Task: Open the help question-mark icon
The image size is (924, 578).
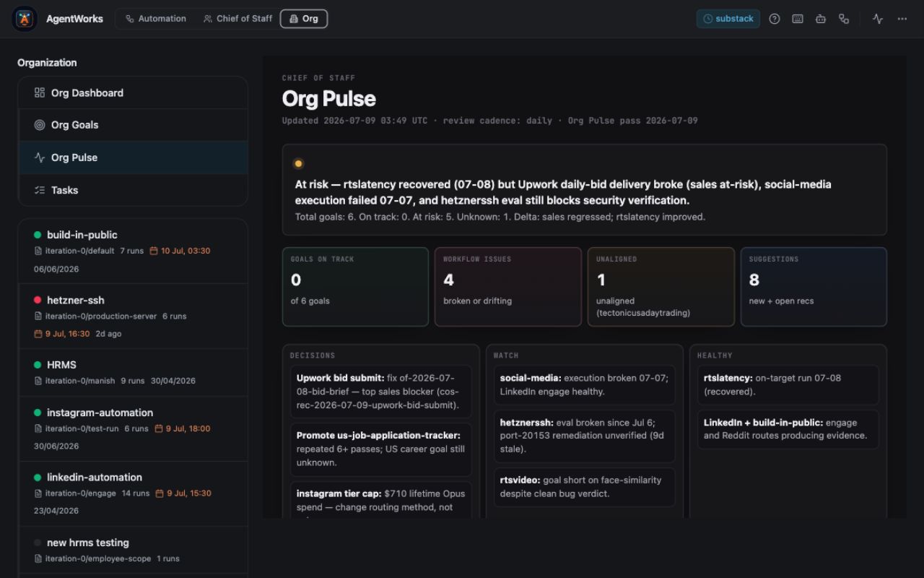Action: click(775, 19)
